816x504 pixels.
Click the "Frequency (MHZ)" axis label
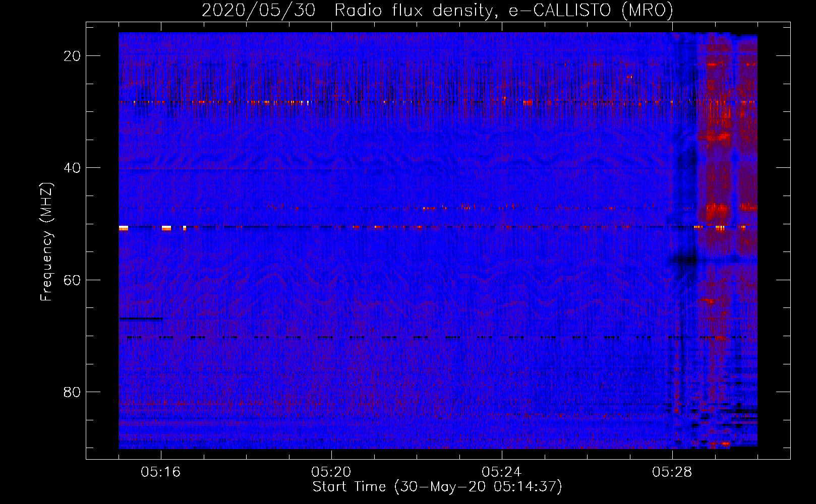[46, 242]
